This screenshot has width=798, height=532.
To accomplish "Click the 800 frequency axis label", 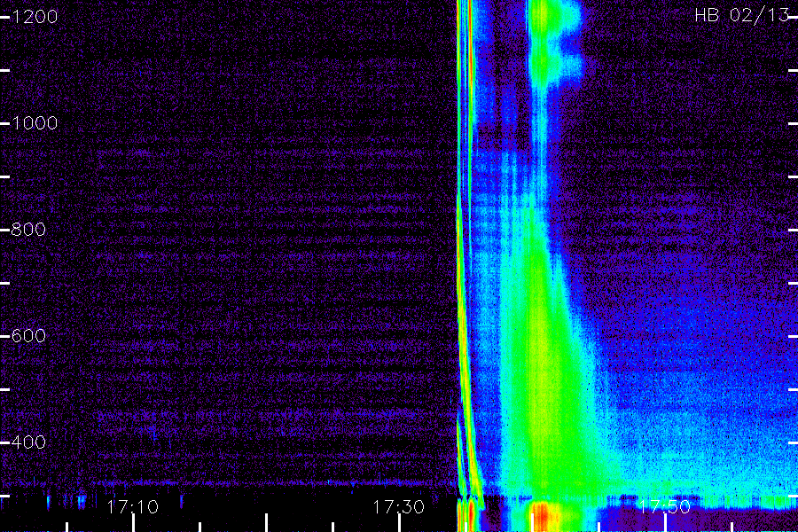I will click(28, 229).
